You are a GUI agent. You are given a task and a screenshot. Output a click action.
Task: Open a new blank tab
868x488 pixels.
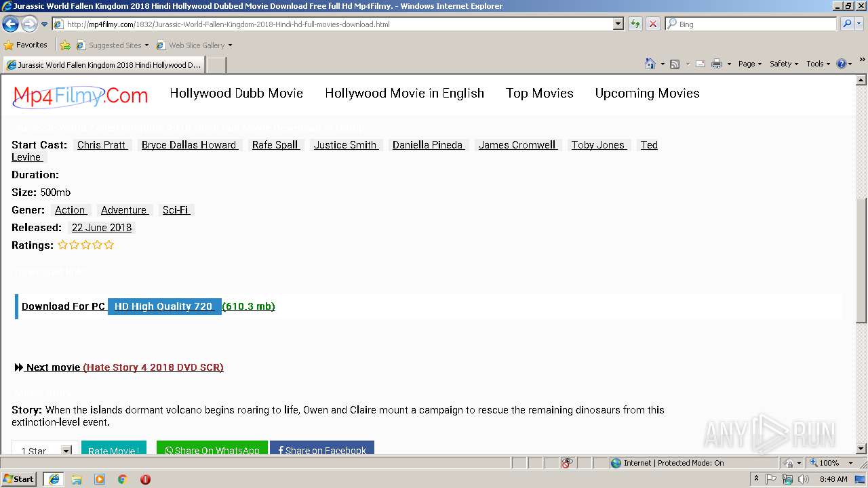[216, 65]
